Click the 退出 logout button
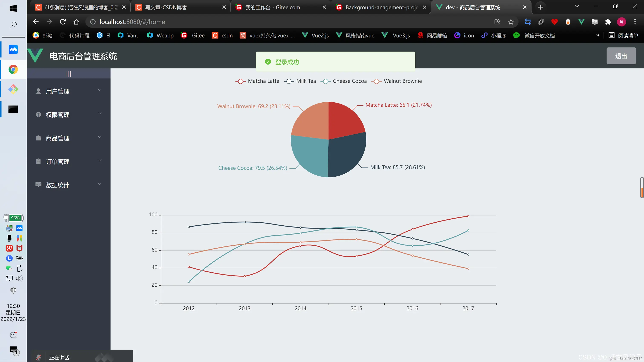Screen dimensions: 644x362 621,56
